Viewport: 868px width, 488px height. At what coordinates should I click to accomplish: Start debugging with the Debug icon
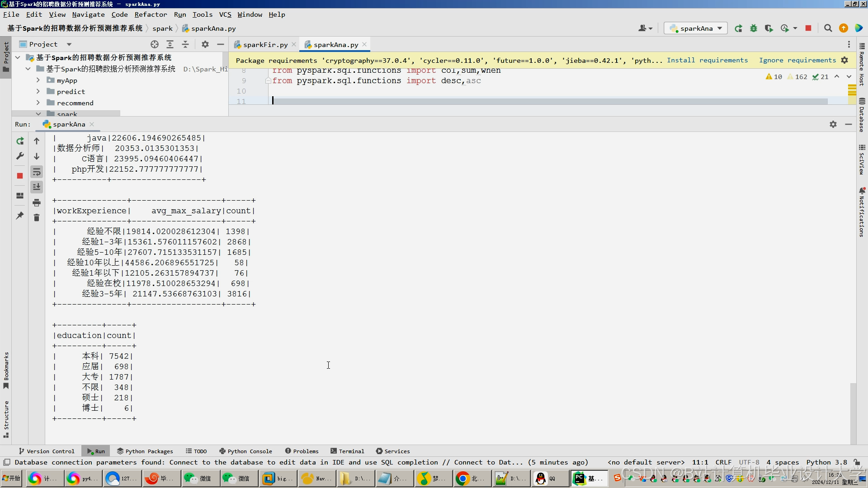pos(754,28)
